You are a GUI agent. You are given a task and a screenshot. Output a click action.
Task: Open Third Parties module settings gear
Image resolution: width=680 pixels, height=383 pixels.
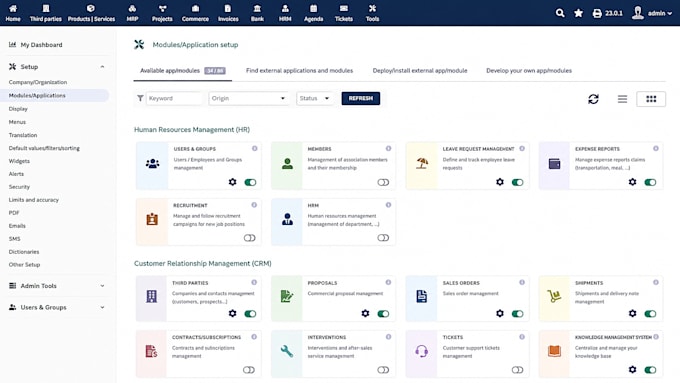click(232, 314)
